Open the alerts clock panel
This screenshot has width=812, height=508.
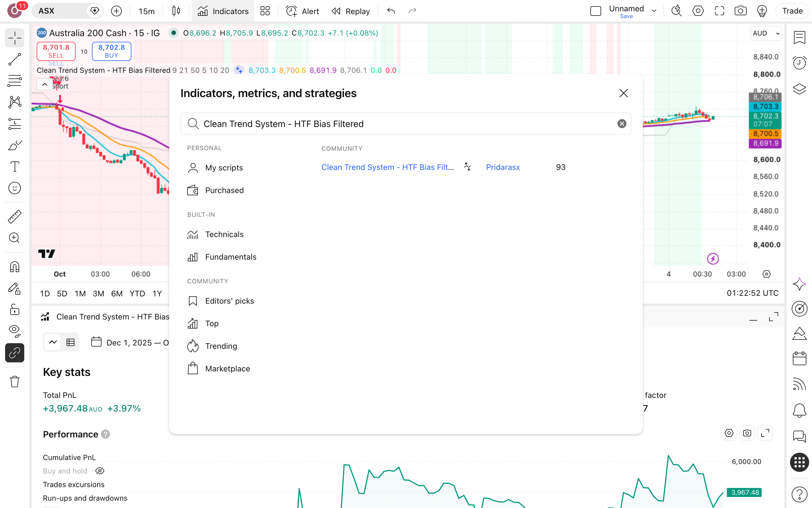point(800,63)
